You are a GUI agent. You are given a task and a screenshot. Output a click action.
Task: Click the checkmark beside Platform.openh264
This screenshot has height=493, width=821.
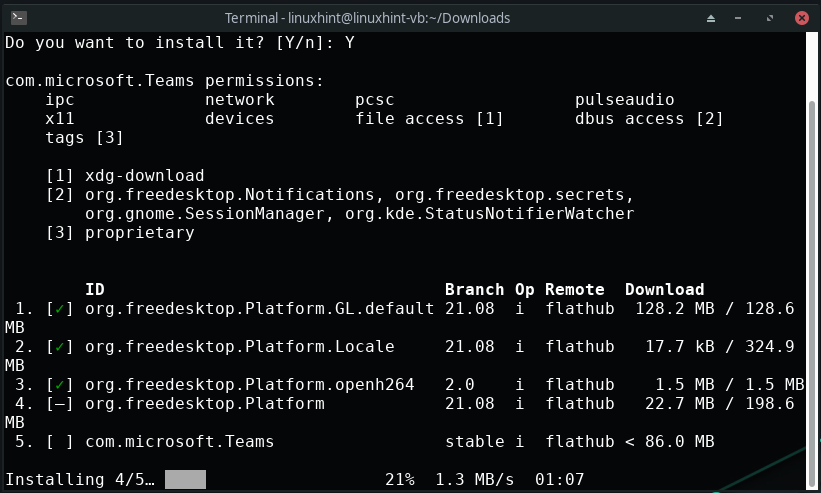tap(60, 385)
